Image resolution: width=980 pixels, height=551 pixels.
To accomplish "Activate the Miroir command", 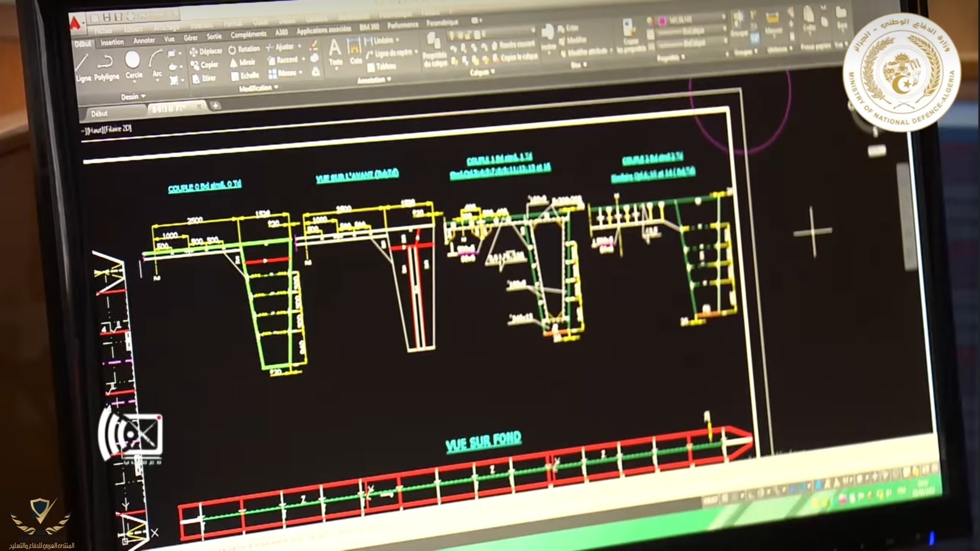I will 242,62.
